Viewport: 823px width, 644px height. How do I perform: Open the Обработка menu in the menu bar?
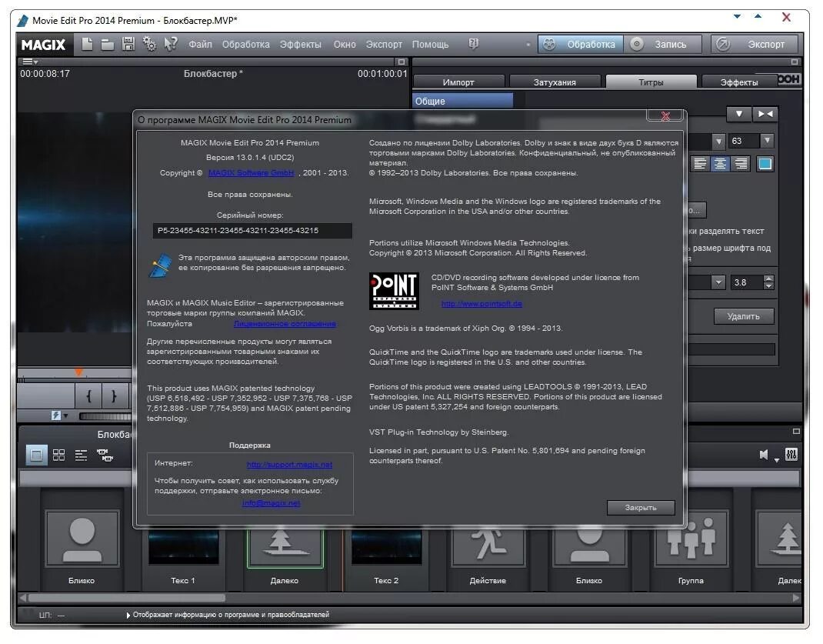pos(245,44)
